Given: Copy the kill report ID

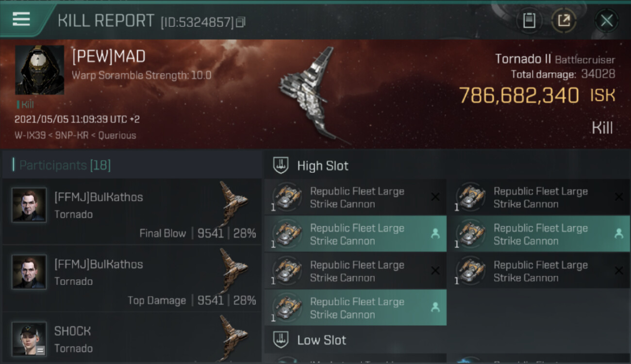Looking at the screenshot, I should click(241, 22).
